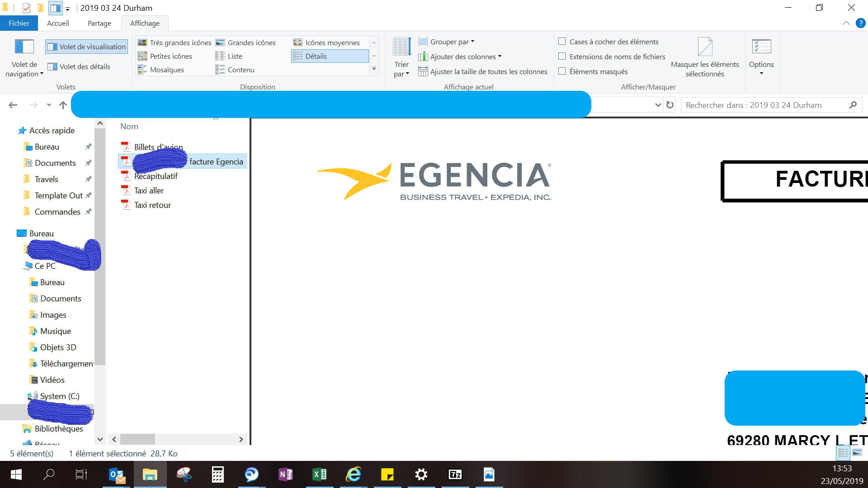Select Bibliothèques in navigation pane
Viewport: 868px width, 488px height.
(53, 428)
